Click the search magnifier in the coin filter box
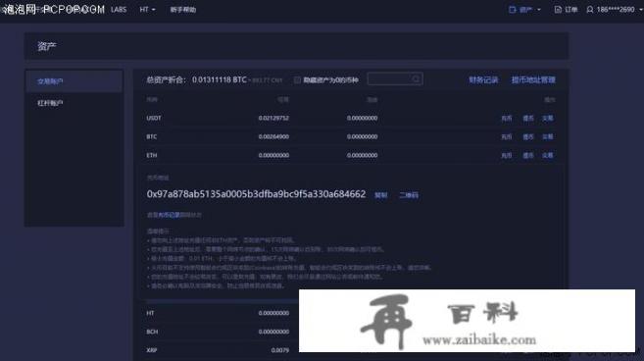This screenshot has width=644, height=361. [x=416, y=78]
